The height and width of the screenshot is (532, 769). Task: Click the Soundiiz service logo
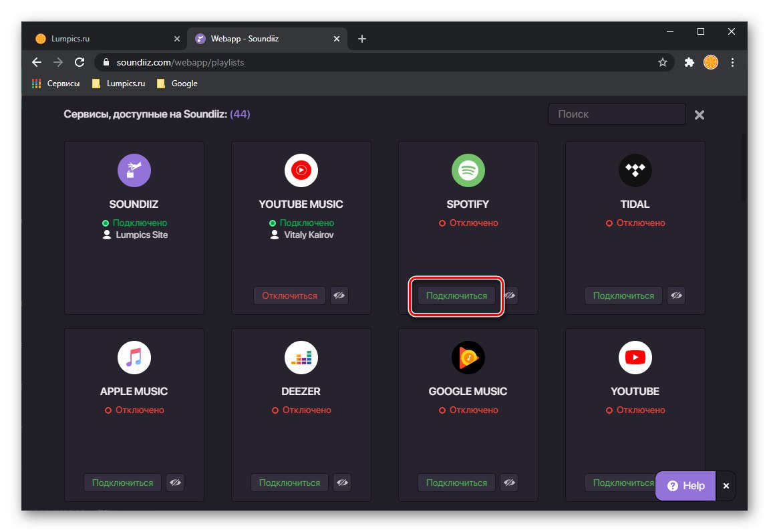[x=134, y=170]
